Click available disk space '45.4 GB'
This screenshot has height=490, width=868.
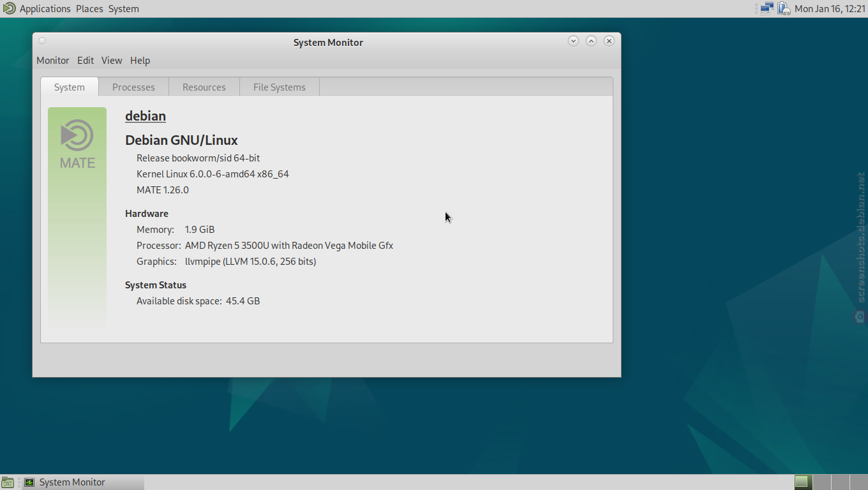click(243, 301)
